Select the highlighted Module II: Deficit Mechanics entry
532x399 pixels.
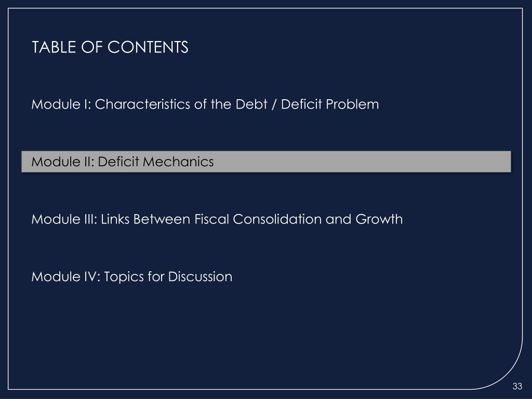[266, 162]
